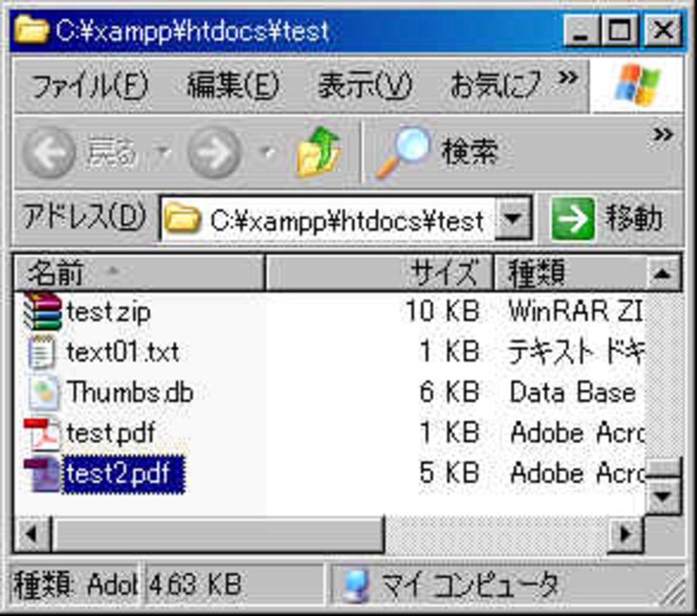Image resolution: width=697 pixels, height=616 pixels.
Task: Click horizontal scrollbar right arrow
Action: tap(625, 534)
